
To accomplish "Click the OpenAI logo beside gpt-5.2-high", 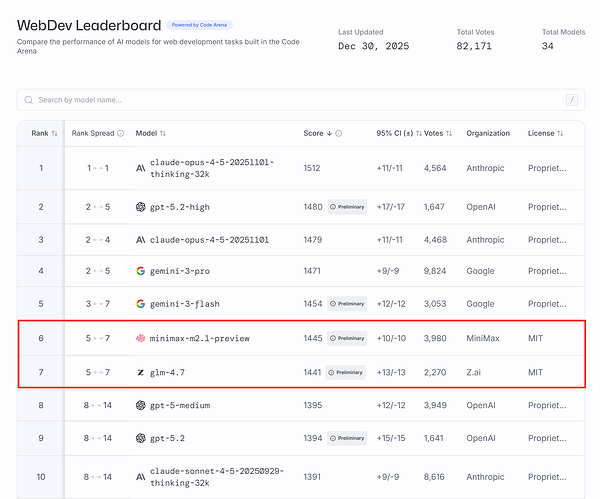I will coord(140,207).
